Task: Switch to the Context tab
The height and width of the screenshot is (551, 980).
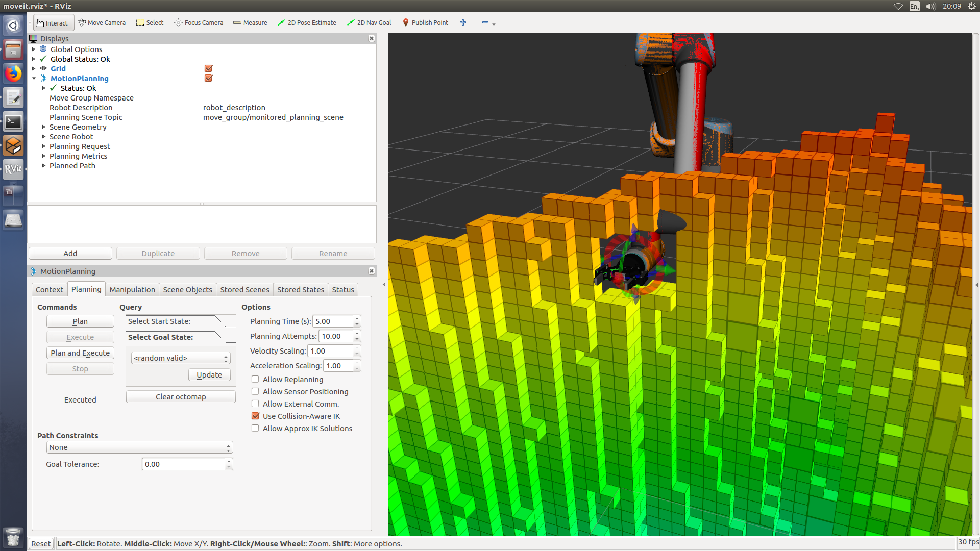Action: pyautogui.click(x=50, y=290)
